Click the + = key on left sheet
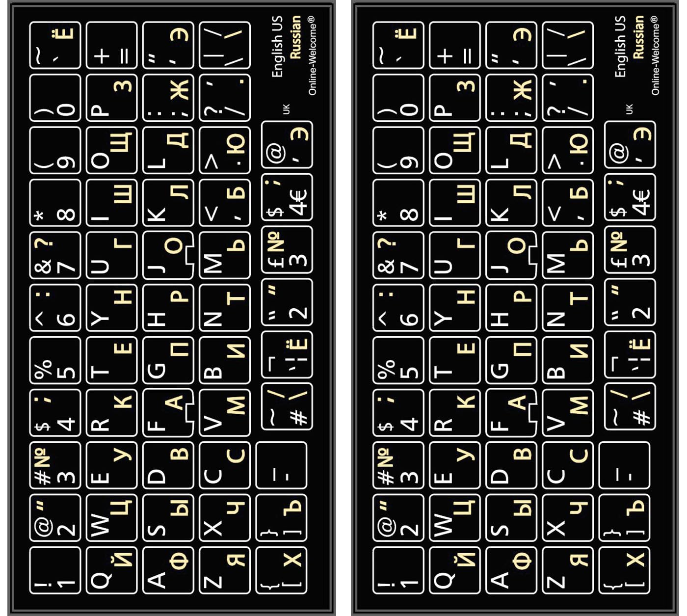Image resolution: width=687 pixels, height=616 pixels. [x=111, y=45]
